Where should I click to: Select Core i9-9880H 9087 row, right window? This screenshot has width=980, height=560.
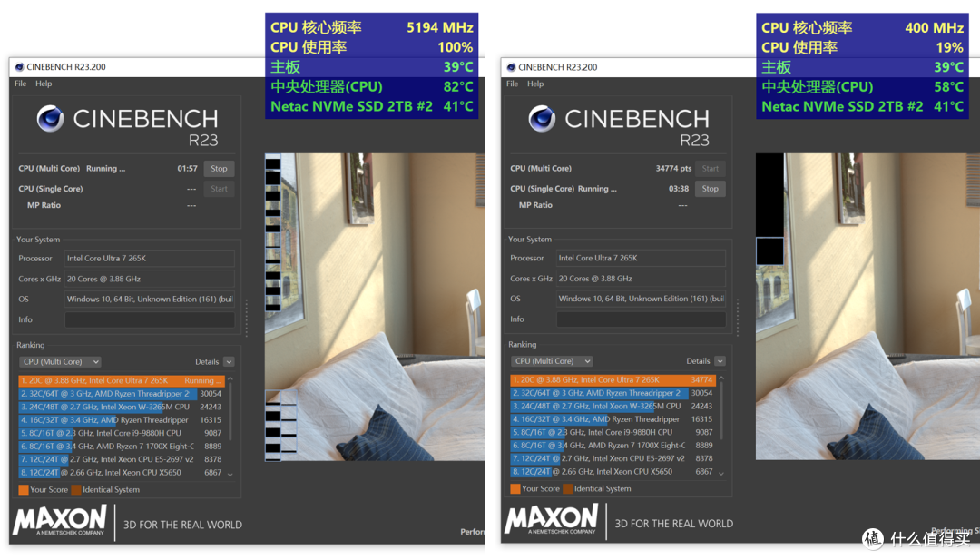click(x=613, y=433)
